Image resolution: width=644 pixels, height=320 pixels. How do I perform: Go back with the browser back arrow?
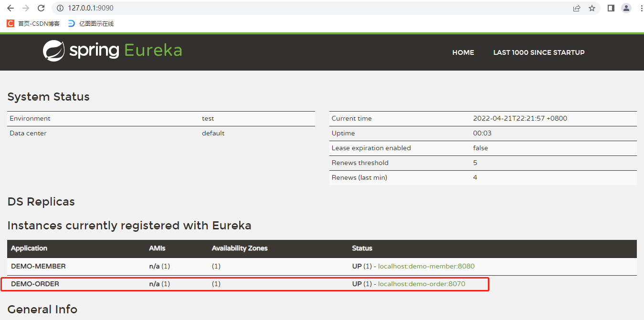(x=10, y=8)
